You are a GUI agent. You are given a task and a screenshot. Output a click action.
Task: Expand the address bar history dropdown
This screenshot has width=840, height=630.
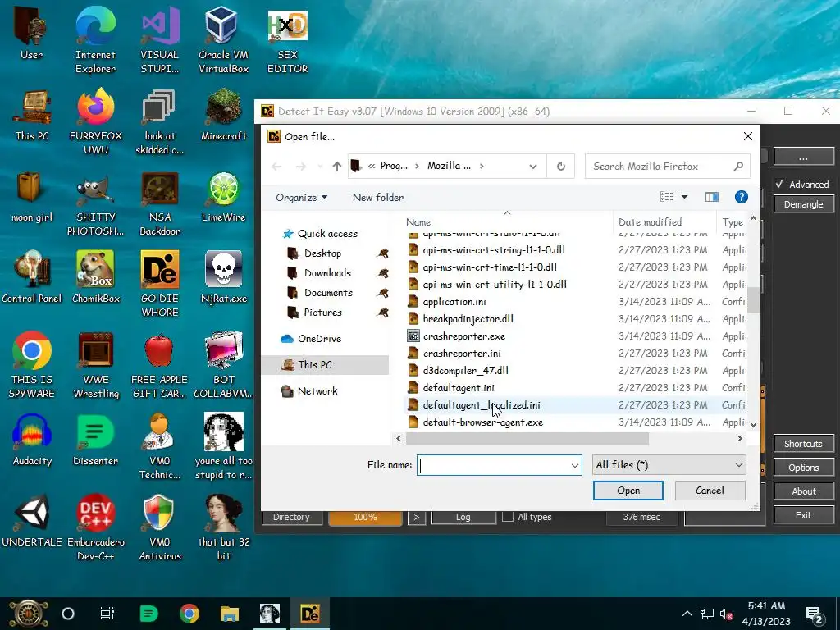tap(533, 166)
